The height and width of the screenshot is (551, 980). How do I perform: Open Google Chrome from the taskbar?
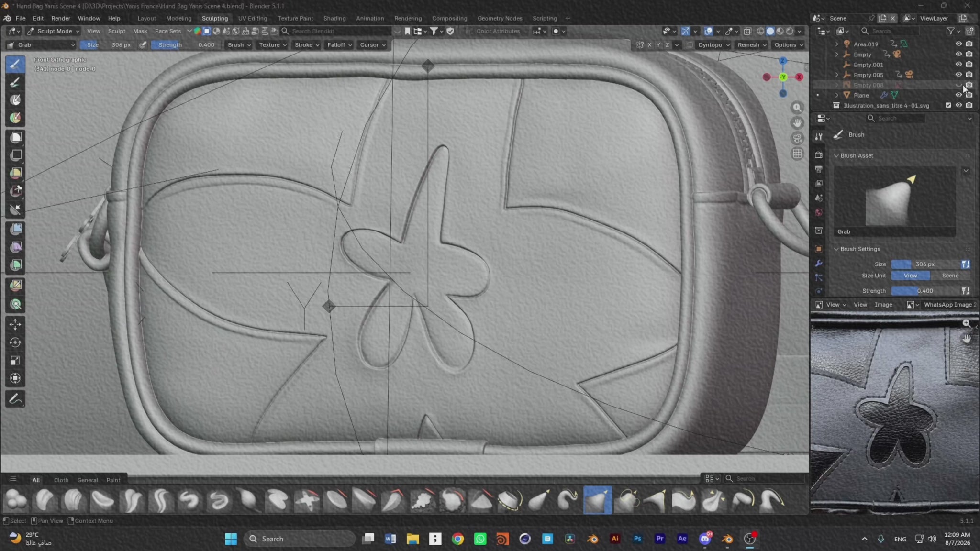click(x=458, y=539)
